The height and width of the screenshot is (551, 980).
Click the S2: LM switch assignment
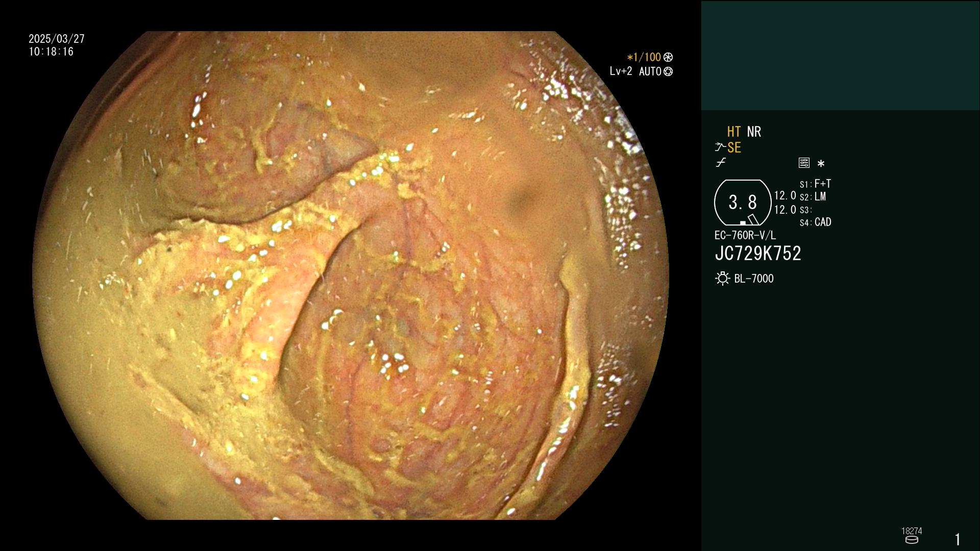pyautogui.click(x=813, y=196)
